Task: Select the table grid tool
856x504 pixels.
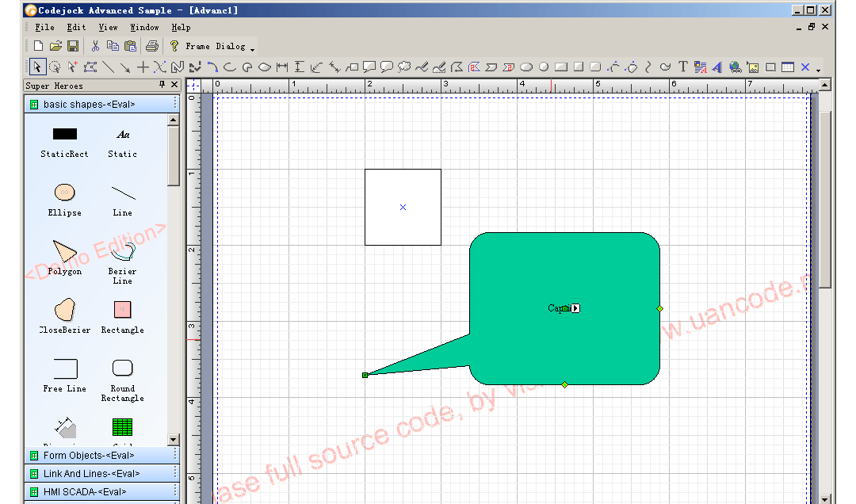Action: [788, 67]
